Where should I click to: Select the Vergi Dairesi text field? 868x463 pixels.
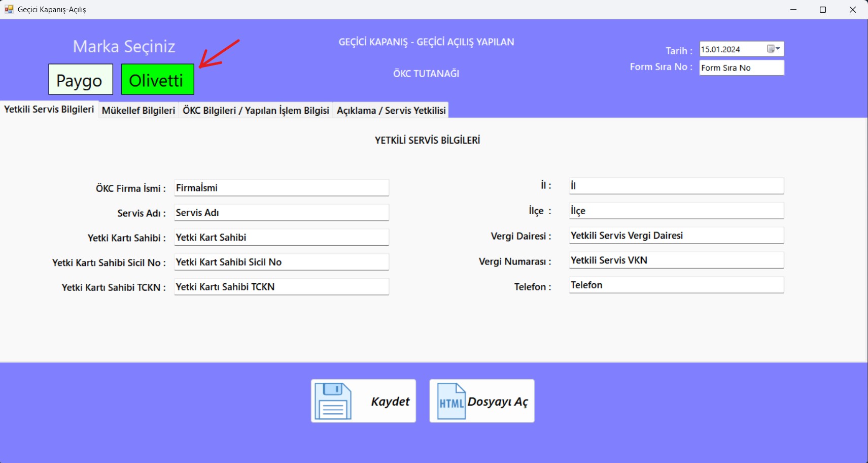pos(676,236)
